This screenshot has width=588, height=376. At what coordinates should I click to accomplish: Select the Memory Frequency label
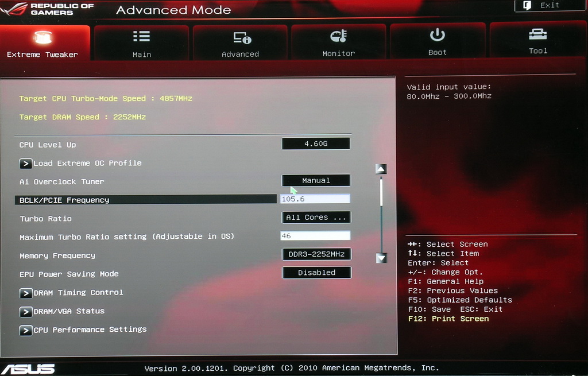57,255
